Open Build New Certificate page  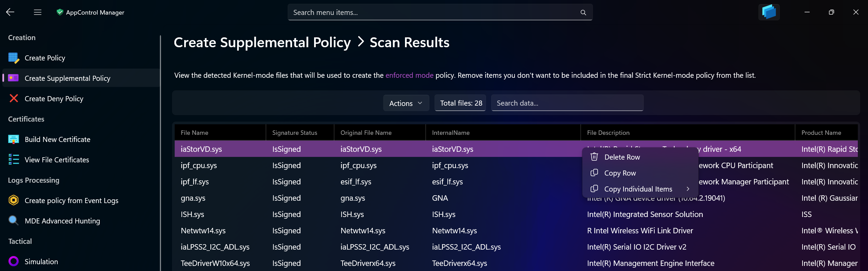[x=81, y=139]
